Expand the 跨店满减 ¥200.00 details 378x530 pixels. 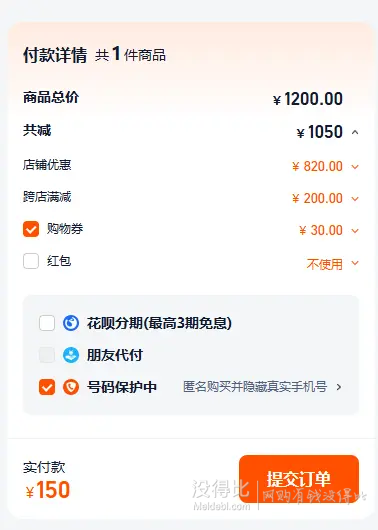[355, 198]
